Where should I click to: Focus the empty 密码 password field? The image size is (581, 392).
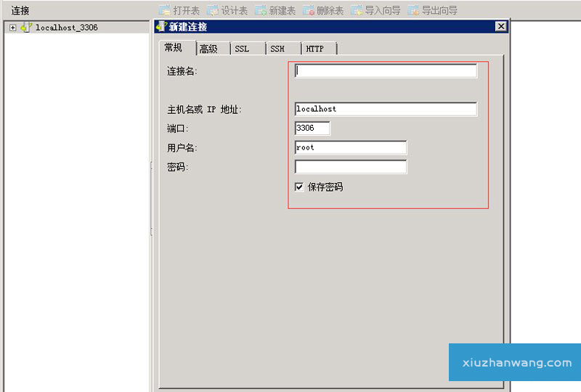tap(350, 167)
